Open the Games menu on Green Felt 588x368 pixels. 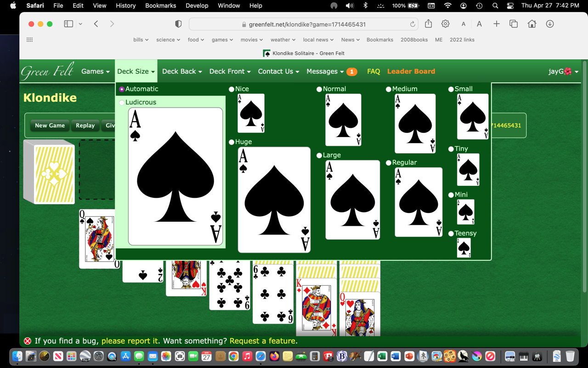pyautogui.click(x=95, y=71)
